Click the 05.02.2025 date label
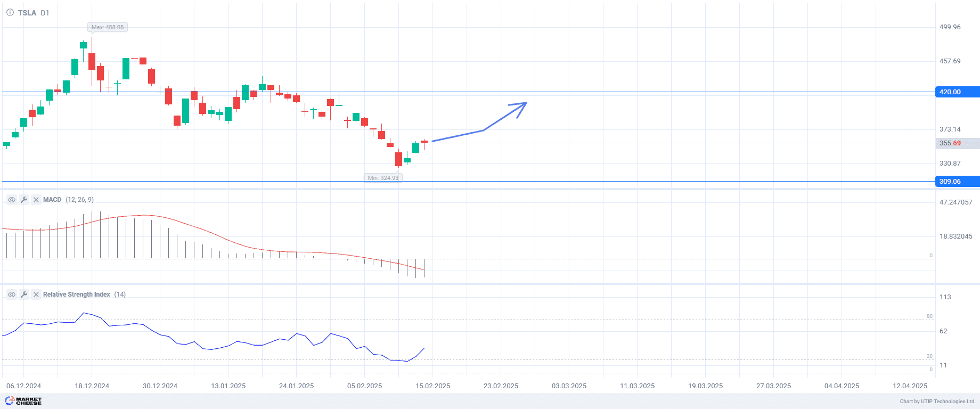The height and width of the screenshot is (409, 980). (x=365, y=386)
